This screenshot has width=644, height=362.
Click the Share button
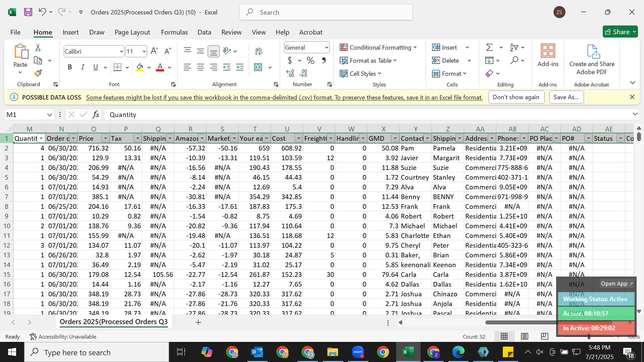coord(620,32)
